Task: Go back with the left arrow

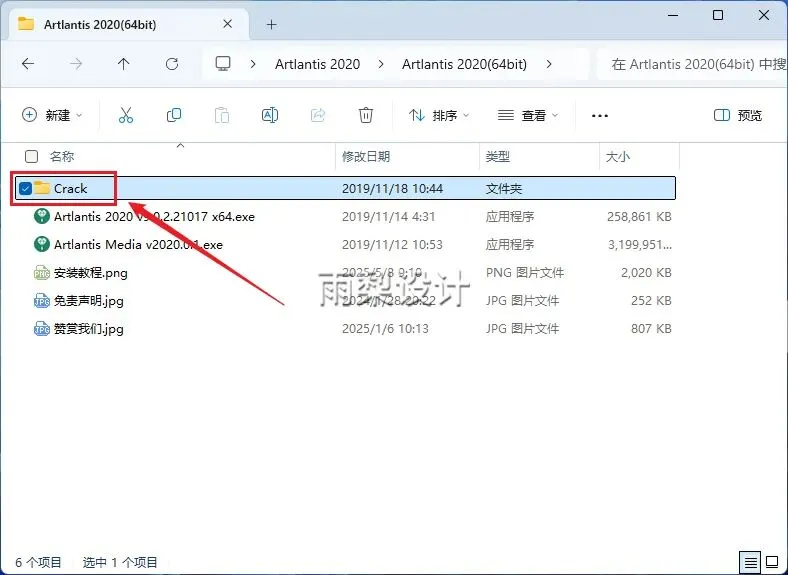Action: tap(28, 64)
